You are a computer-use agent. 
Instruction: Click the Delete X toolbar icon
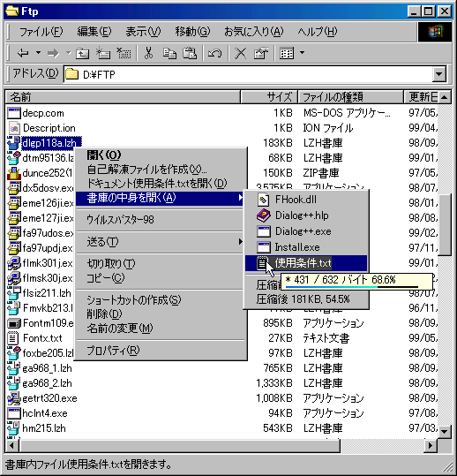click(x=241, y=53)
